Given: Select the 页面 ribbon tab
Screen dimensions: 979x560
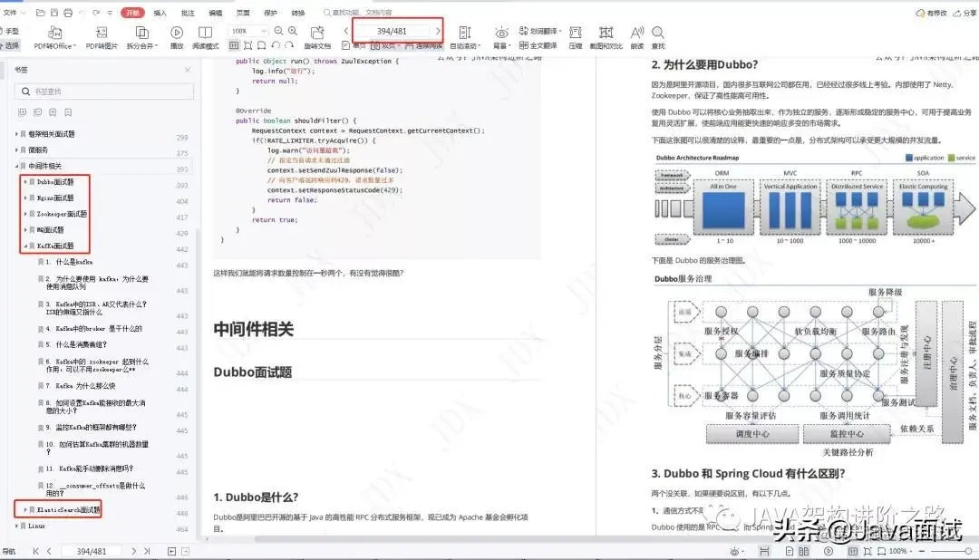Looking at the screenshot, I should click(243, 13).
